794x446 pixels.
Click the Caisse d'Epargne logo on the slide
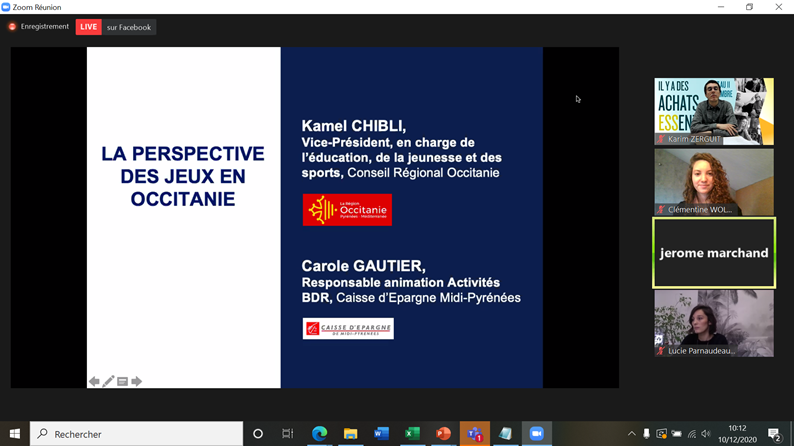click(x=348, y=329)
